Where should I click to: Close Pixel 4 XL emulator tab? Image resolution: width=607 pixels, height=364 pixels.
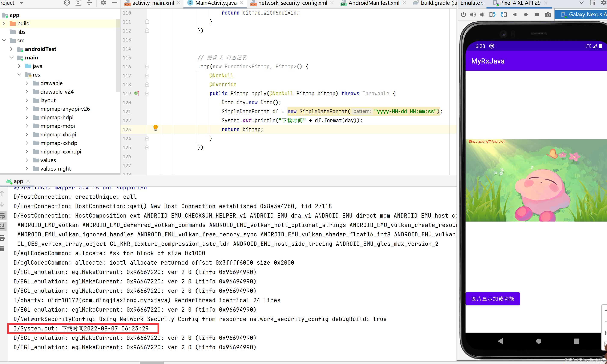[x=546, y=3]
